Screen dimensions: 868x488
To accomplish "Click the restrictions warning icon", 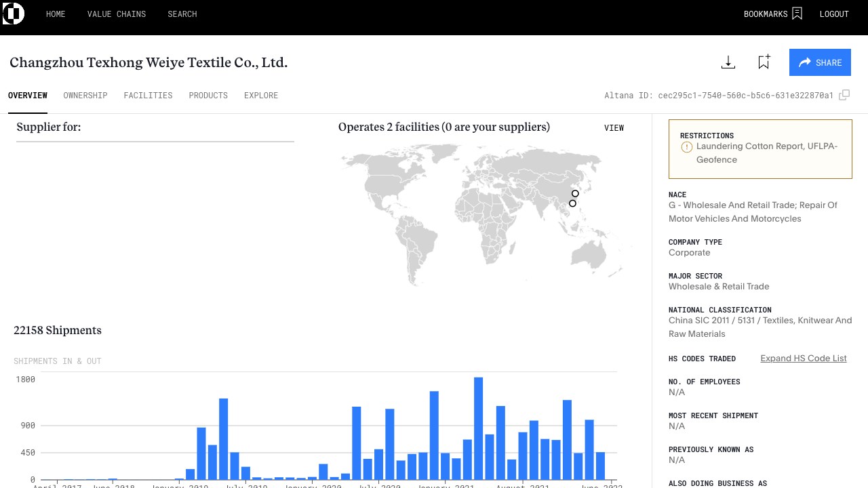I will [686, 147].
